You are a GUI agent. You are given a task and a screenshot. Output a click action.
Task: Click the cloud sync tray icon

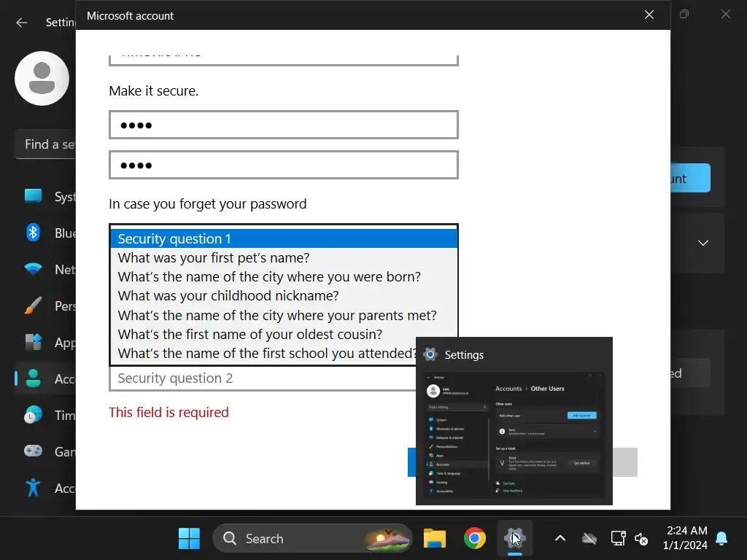tap(589, 539)
